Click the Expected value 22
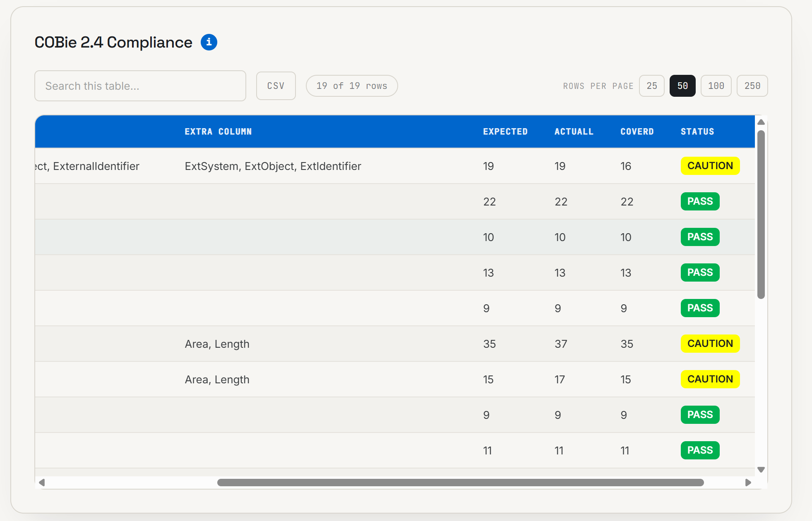 tap(490, 202)
